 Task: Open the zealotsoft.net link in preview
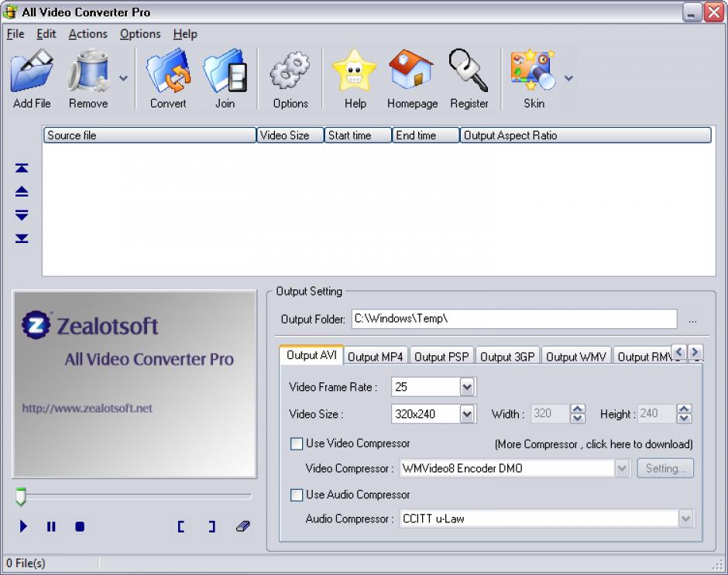coord(88,409)
